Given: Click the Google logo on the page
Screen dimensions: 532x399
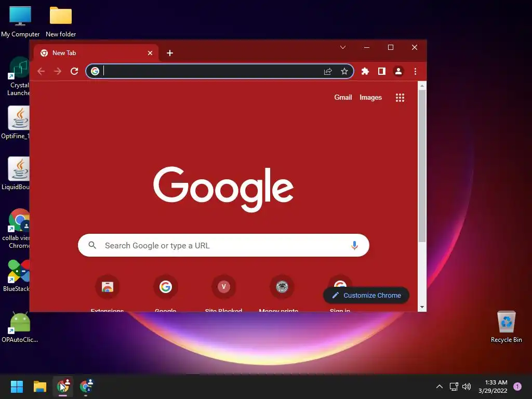Looking at the screenshot, I should click(223, 189).
